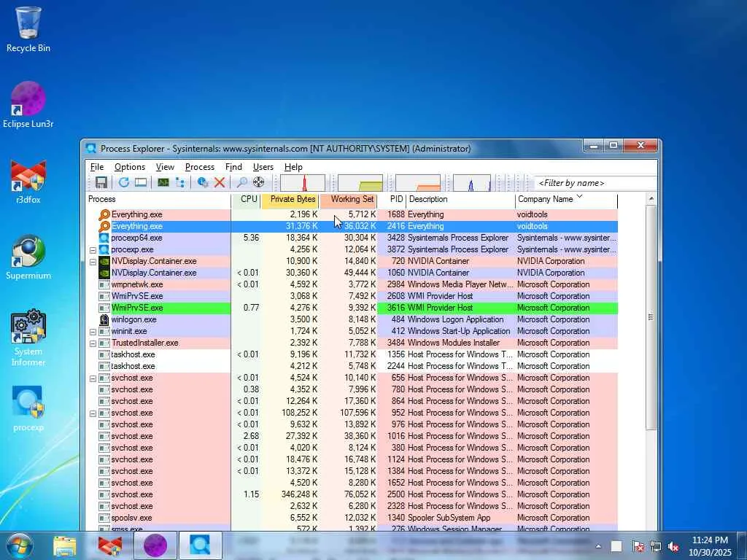Select the spoolsv.exe process row

click(352, 518)
